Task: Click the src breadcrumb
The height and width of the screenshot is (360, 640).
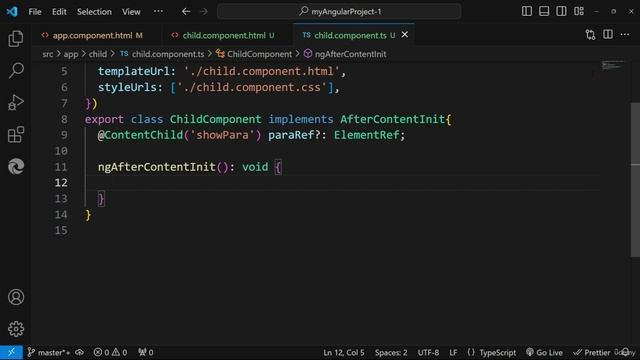Action: (48, 54)
